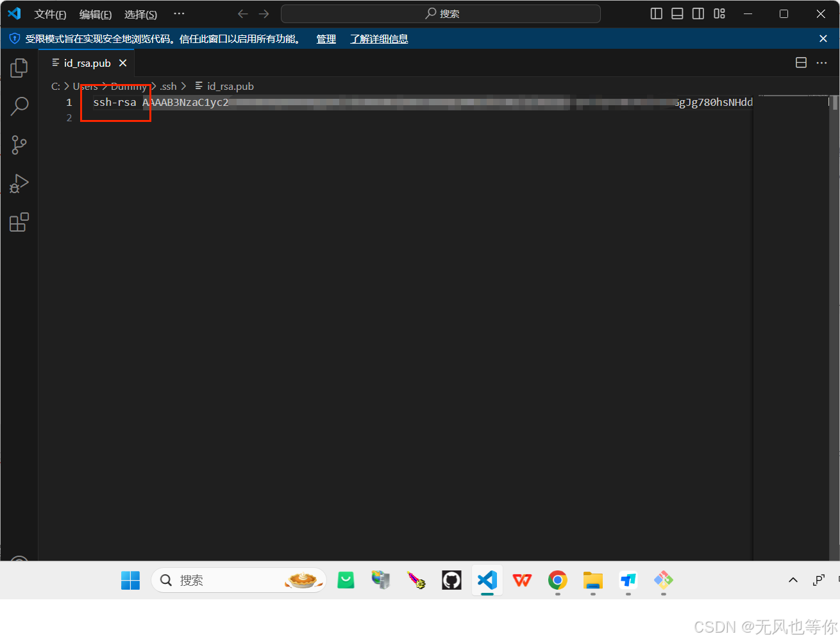Open the 了解详细信息 link
Viewport: 840px width, 641px height.
click(379, 39)
